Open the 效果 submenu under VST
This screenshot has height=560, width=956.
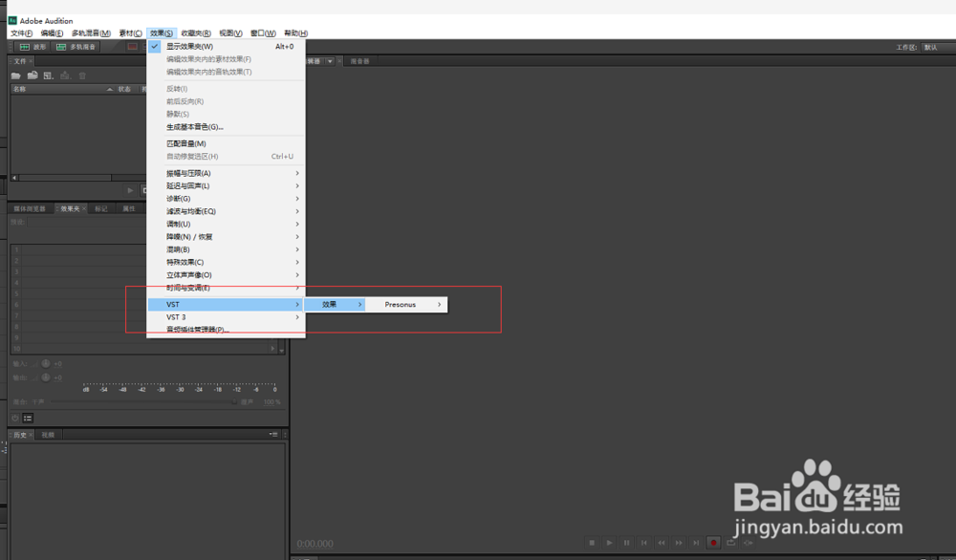(335, 304)
